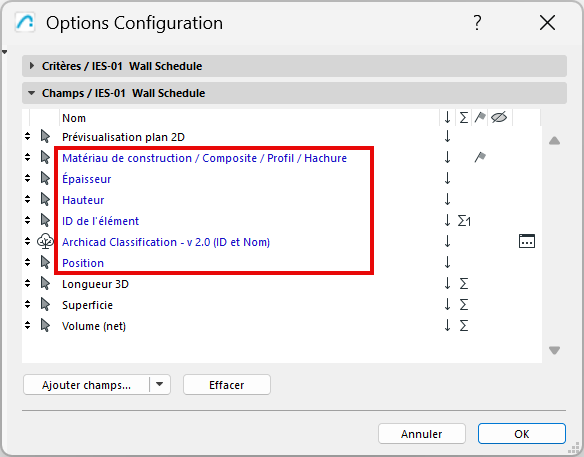584x457 pixels.
Task: Click the scroll down arrow of fields list
Action: coord(555,350)
